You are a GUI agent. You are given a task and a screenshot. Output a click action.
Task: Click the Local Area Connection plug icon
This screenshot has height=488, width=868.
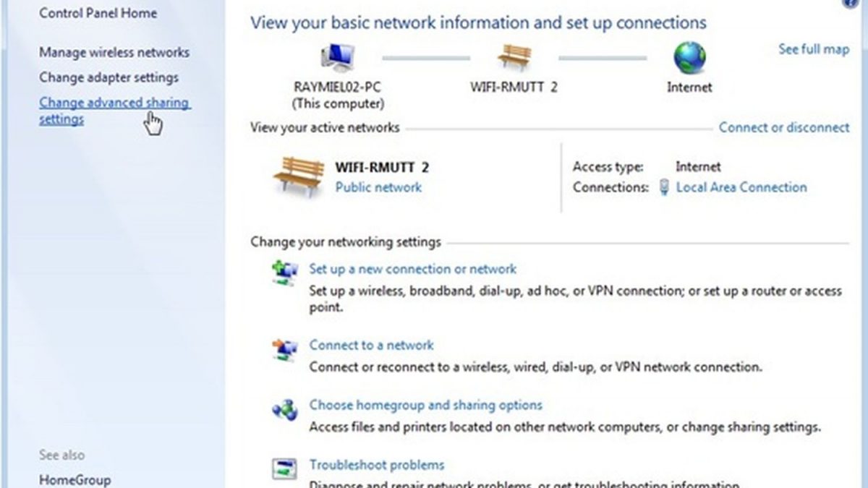(x=664, y=187)
